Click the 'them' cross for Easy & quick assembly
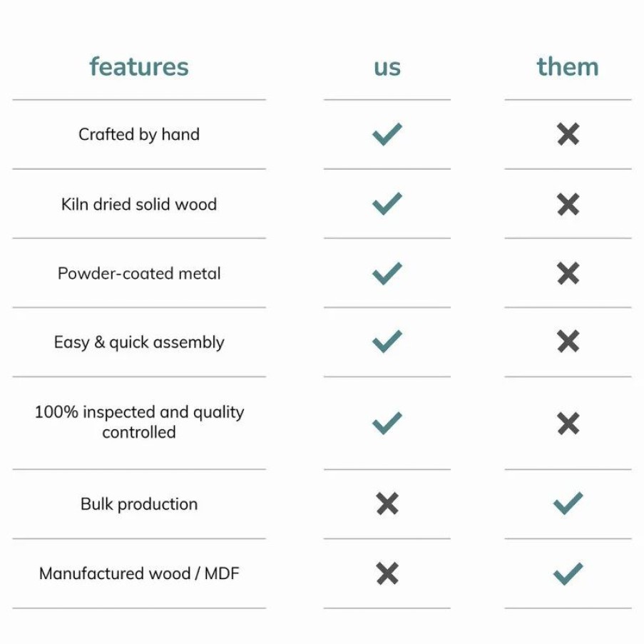Screen dimensions: 644x644 click(568, 342)
